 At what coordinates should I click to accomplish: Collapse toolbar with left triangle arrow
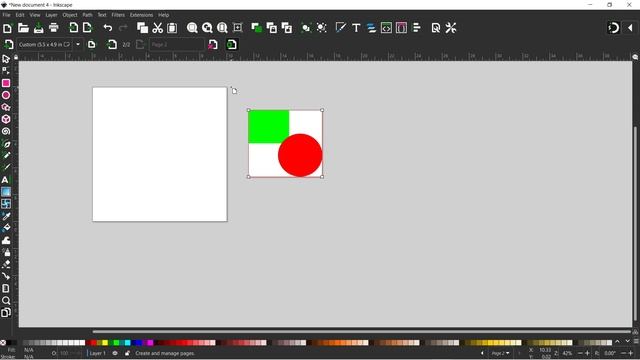[x=630, y=28]
